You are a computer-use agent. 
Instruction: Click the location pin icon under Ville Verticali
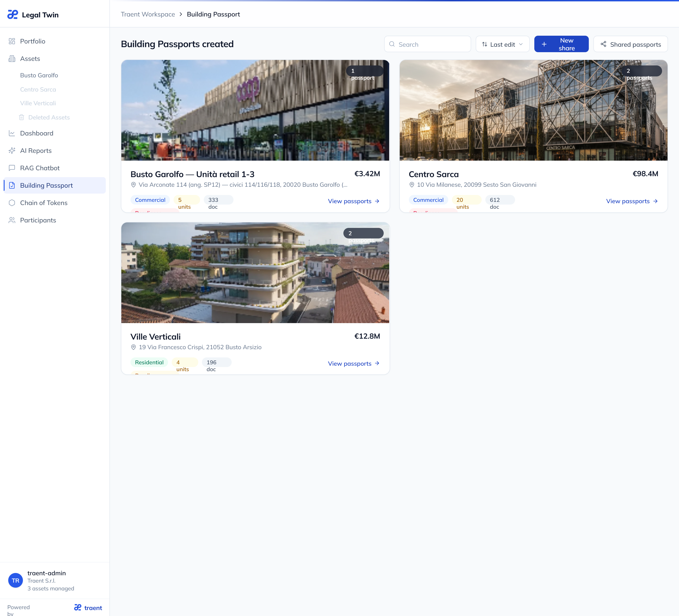pos(133,347)
